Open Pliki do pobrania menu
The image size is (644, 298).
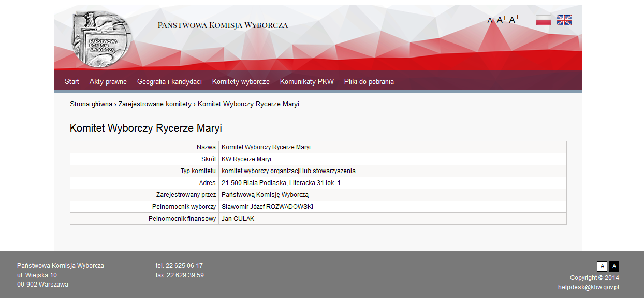coord(369,81)
